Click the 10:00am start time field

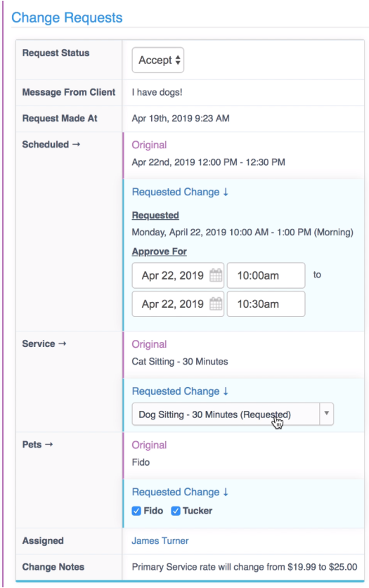point(266,275)
